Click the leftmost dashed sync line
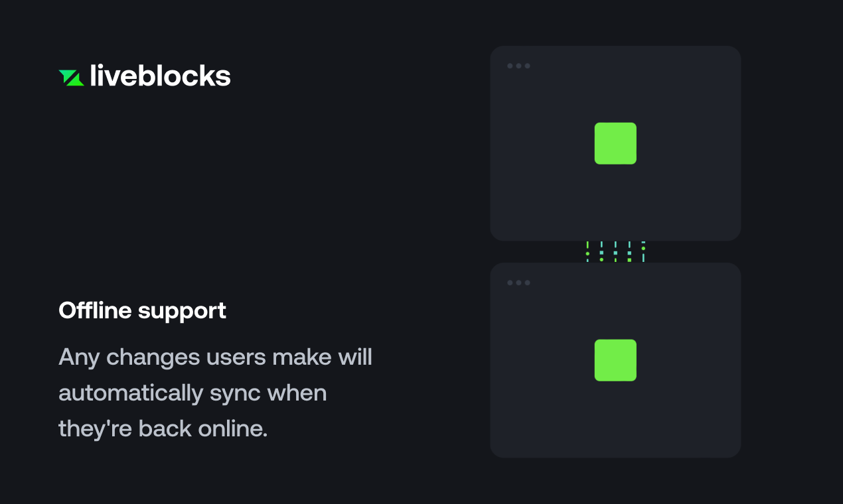This screenshot has width=843, height=504. click(x=587, y=252)
